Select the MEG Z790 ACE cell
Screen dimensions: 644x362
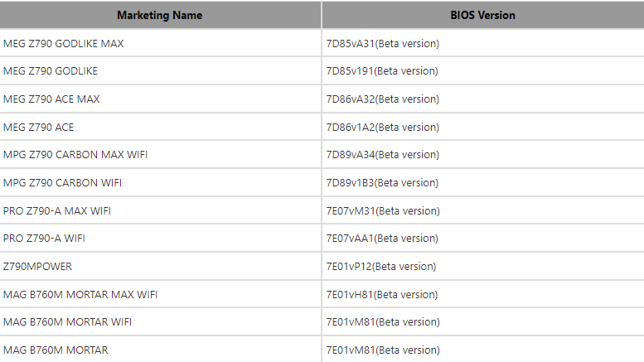coord(160,128)
